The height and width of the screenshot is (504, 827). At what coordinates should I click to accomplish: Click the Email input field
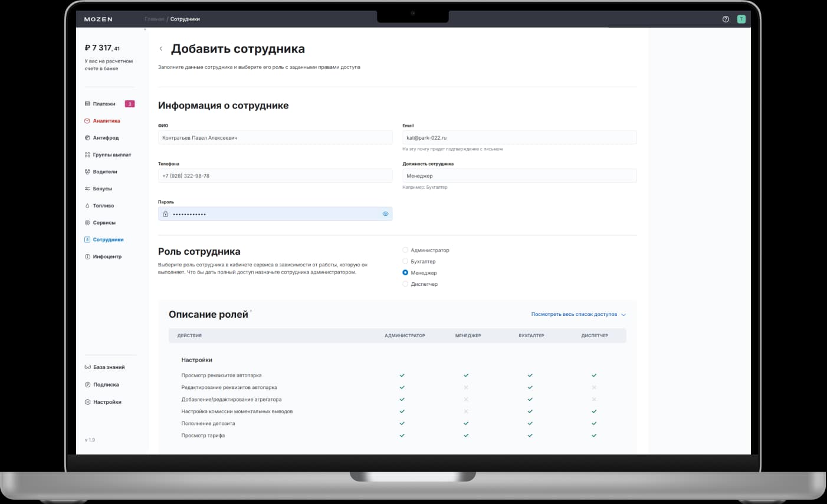click(x=520, y=137)
